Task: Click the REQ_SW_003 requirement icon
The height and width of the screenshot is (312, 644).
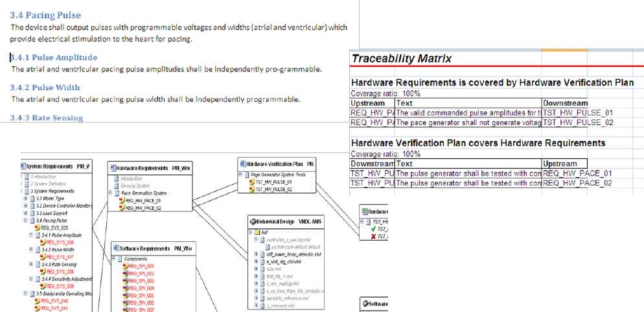Action: [125, 281]
